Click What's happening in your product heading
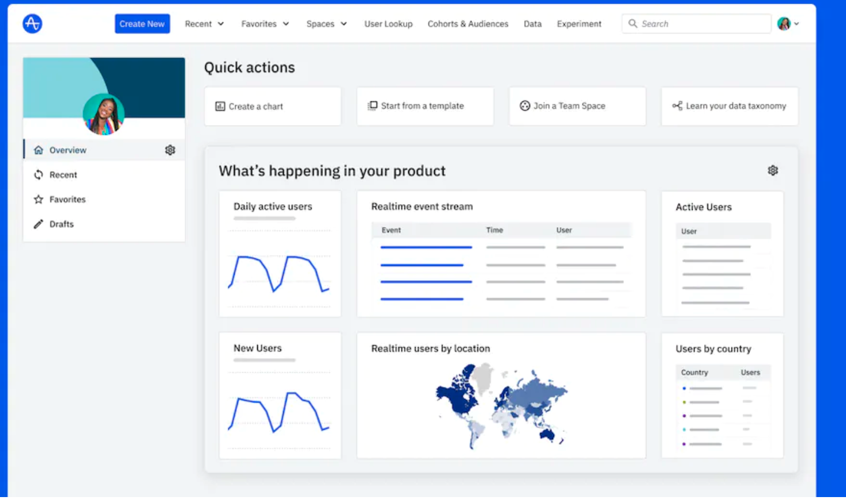846x504 pixels. click(332, 171)
